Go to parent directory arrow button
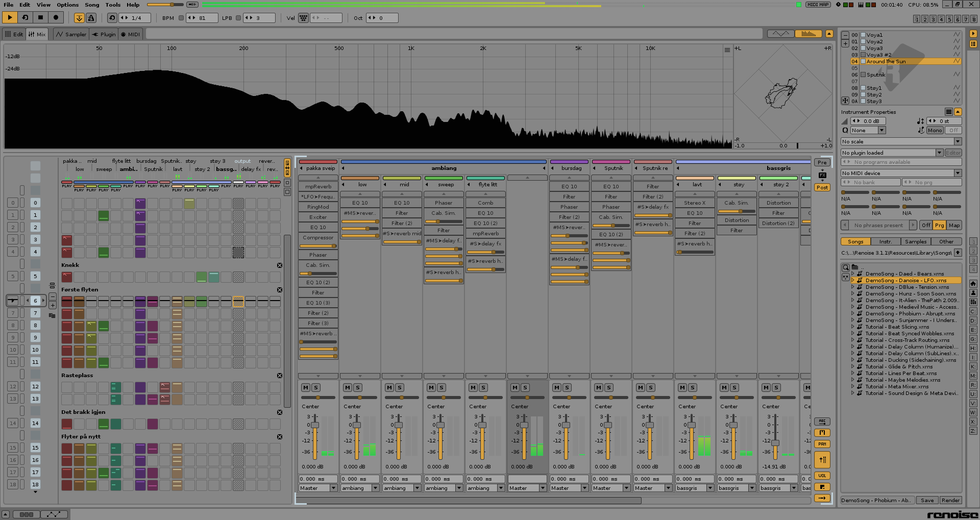980x520 pixels. pos(958,253)
